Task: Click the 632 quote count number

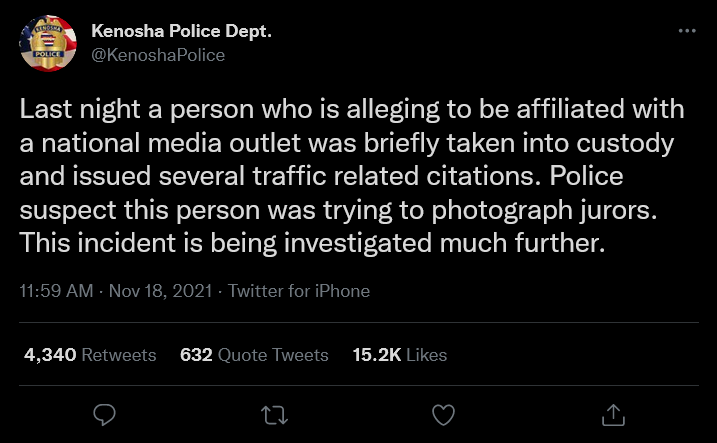Action: tap(195, 355)
